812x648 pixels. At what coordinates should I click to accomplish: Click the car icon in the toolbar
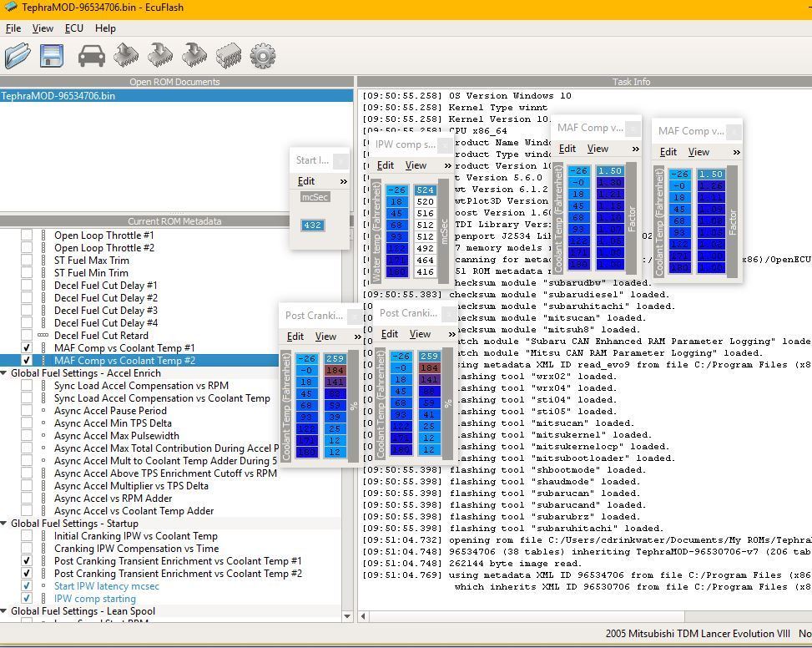92,56
